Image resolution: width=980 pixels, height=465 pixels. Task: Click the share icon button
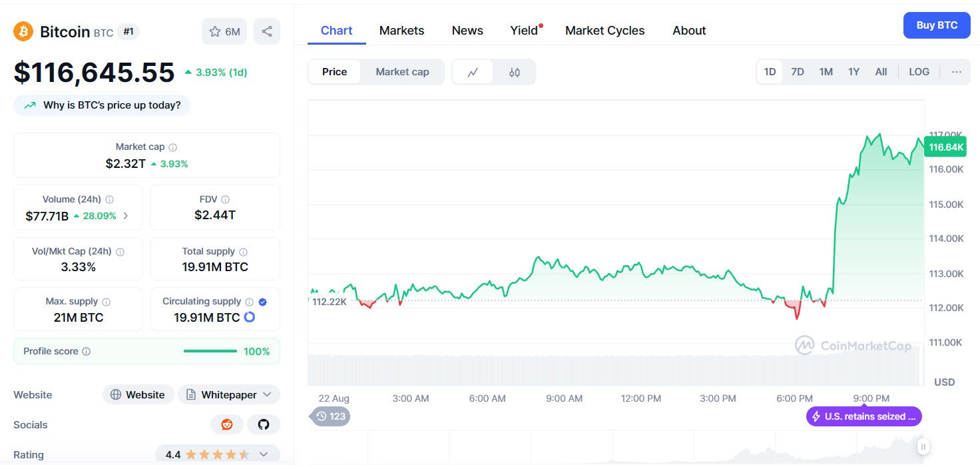(267, 31)
